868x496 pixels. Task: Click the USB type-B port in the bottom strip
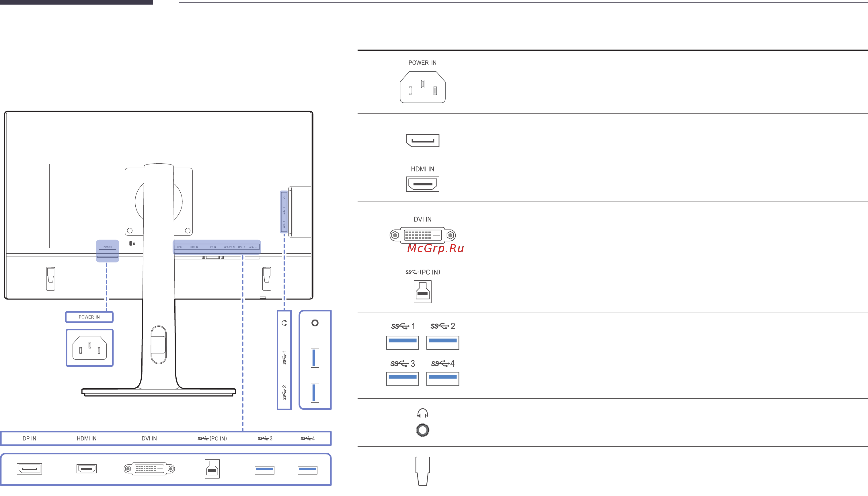point(212,469)
